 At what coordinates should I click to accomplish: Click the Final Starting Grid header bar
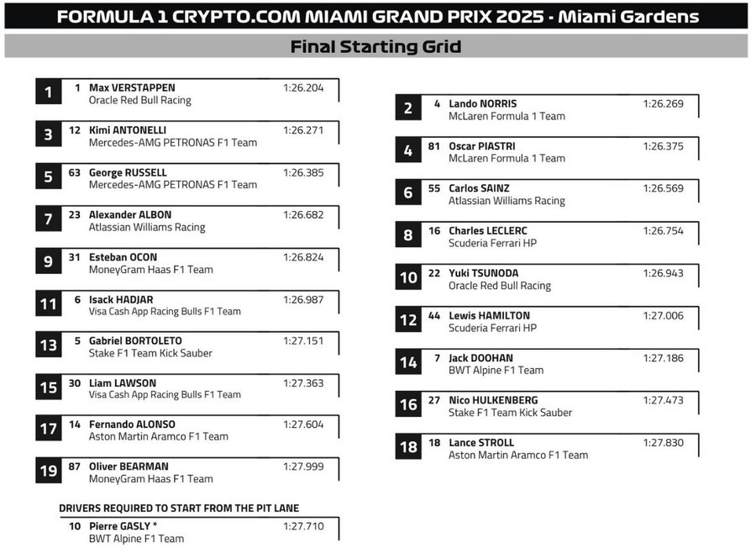375,46
